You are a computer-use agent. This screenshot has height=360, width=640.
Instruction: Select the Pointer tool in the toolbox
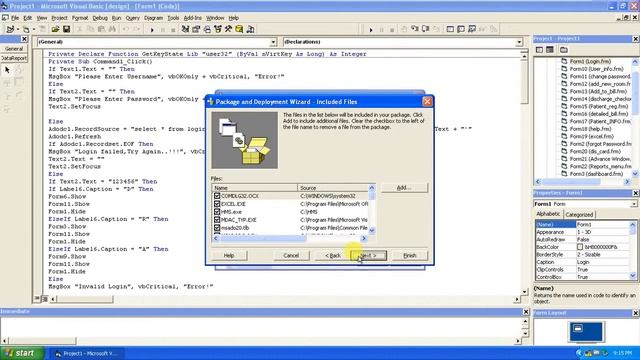pos(7,70)
